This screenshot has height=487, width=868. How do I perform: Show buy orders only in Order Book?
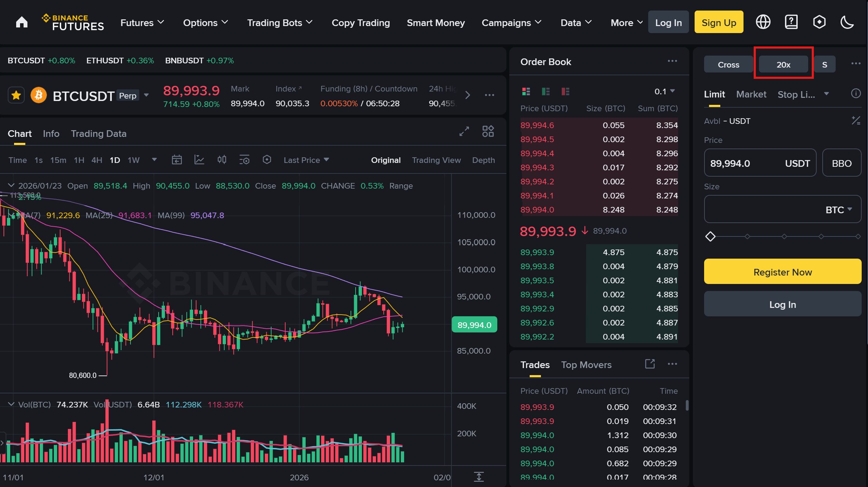tap(545, 91)
